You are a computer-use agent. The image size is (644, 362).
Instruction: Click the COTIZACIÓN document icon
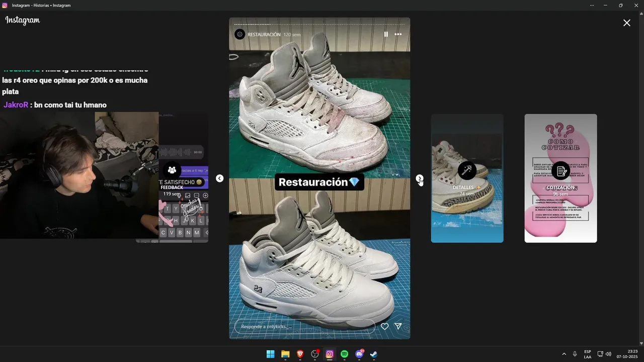[560, 170]
